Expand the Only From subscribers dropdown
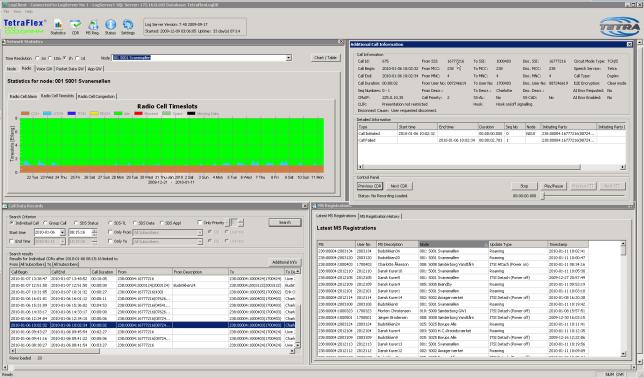The image size is (644, 378). tap(200, 233)
